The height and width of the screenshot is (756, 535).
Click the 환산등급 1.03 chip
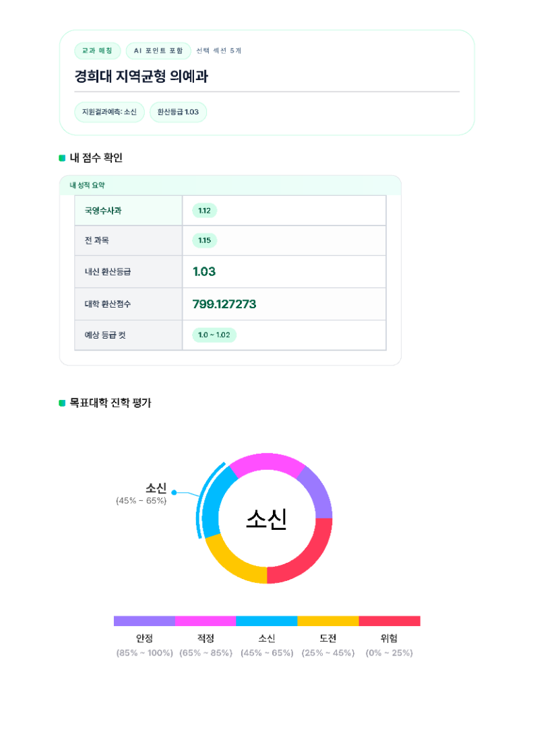(178, 112)
